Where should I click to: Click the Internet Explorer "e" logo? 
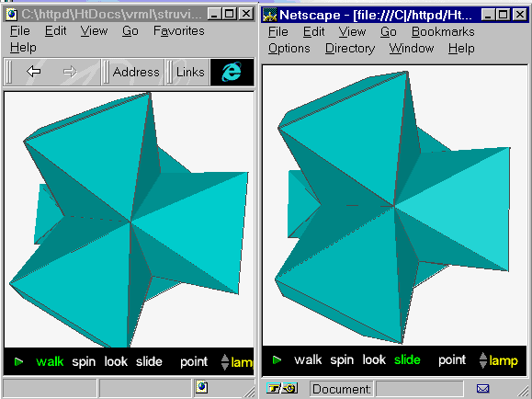(x=232, y=72)
